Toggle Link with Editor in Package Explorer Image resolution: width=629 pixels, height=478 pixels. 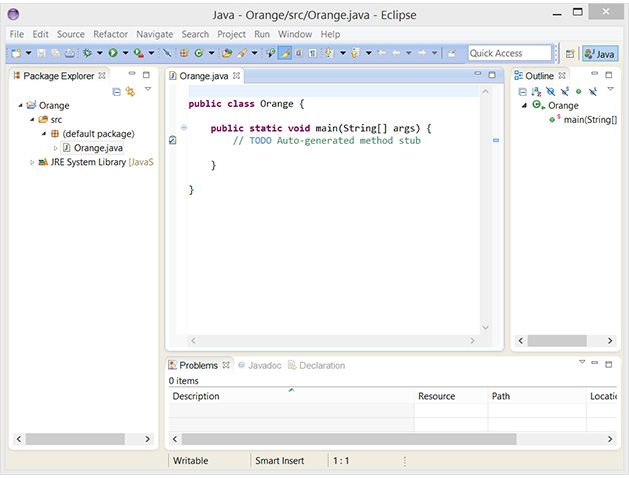click(x=130, y=92)
